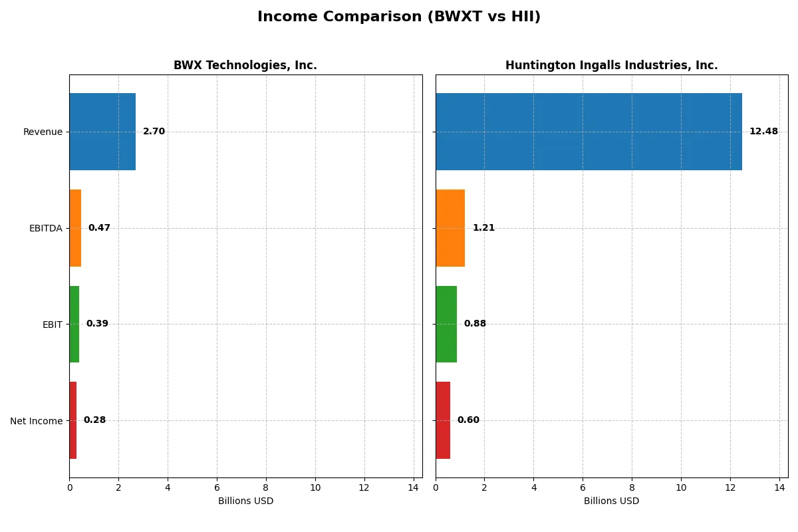This screenshot has width=798, height=532.
Task: Click the left Billions USD axis label
Action: point(245,501)
